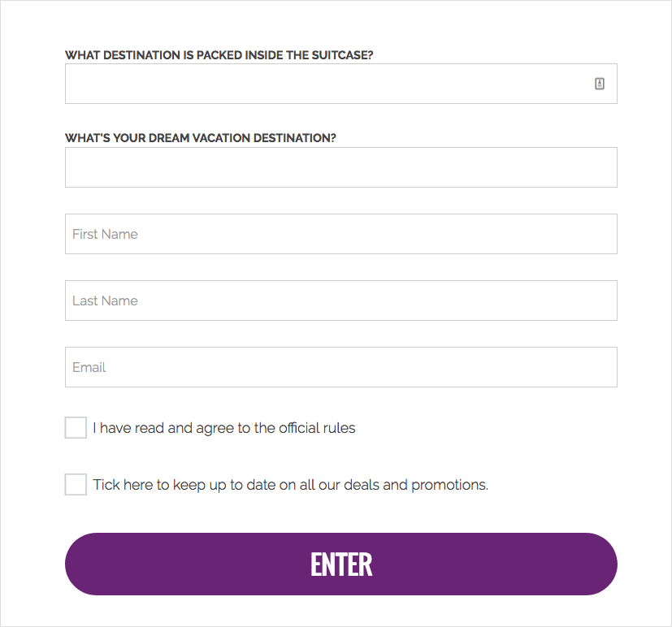Image resolution: width=672 pixels, height=627 pixels.
Task: Click into the Last Name field
Action: (x=341, y=301)
